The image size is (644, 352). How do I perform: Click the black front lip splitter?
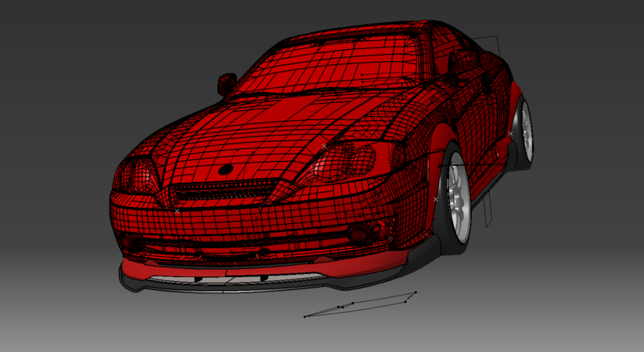[x=242, y=284]
